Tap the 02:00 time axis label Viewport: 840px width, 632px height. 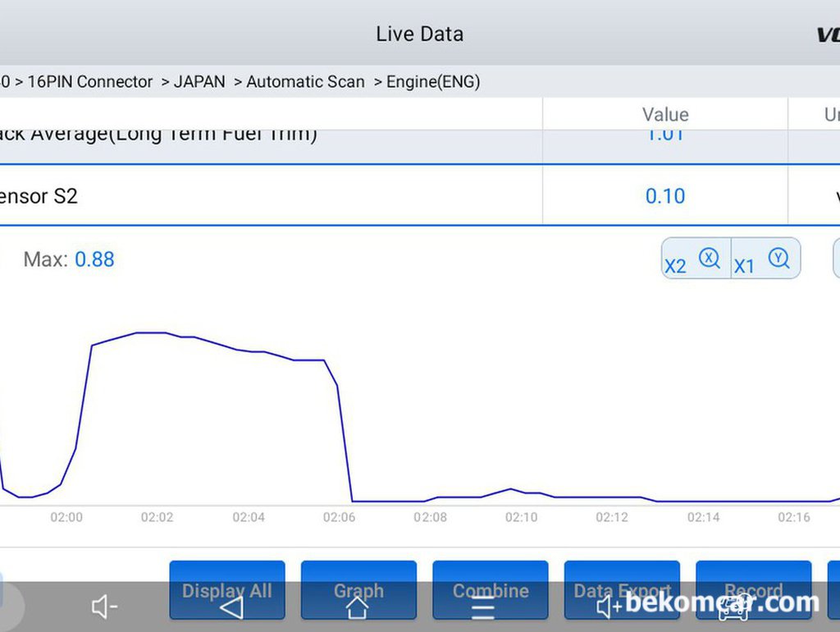click(x=66, y=517)
